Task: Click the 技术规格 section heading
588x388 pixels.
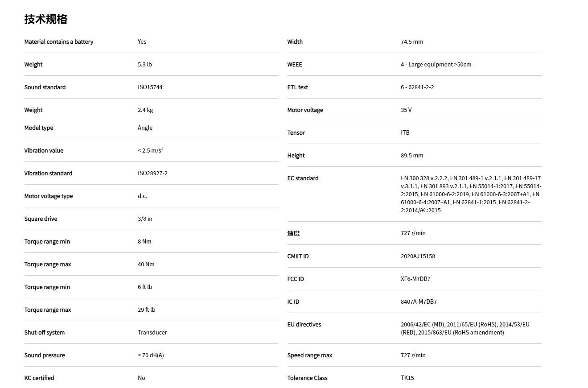Action: pyautogui.click(x=46, y=19)
